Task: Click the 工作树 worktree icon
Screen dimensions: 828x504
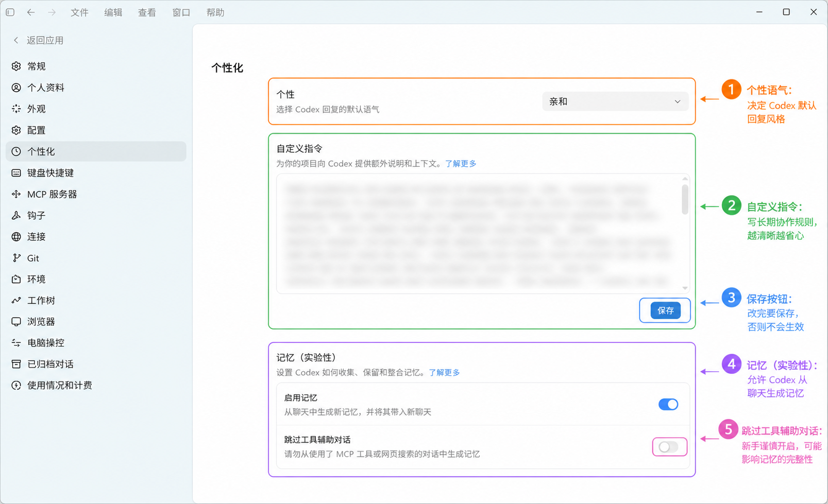Action: (x=16, y=300)
